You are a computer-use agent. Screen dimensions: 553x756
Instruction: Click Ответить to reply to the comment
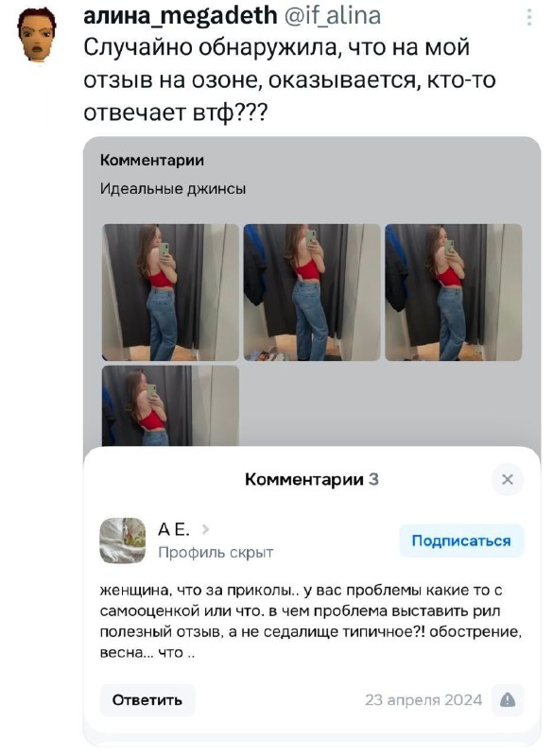click(x=147, y=699)
